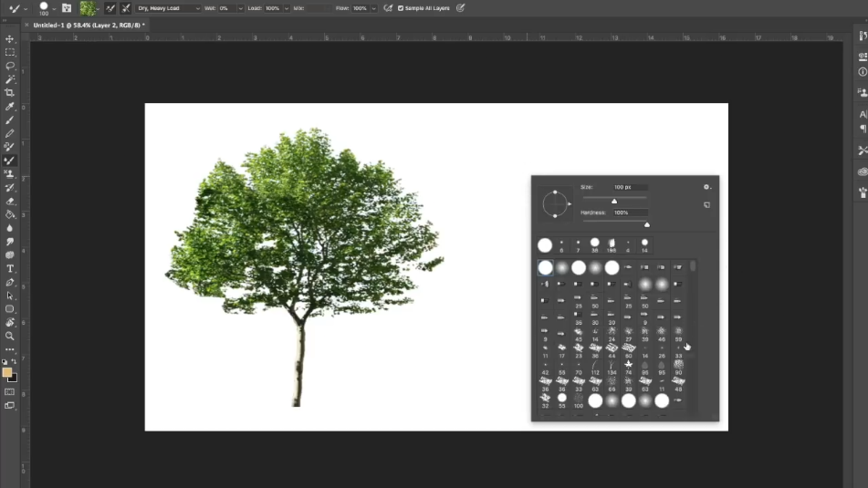
Task: Switch to the Untitled-1 document tab
Action: point(87,26)
